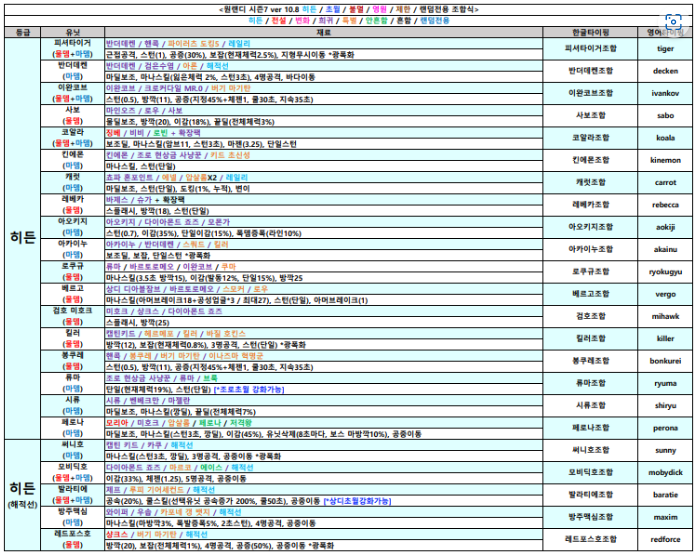Click the '사보' unit name cell
The width and height of the screenshot is (697, 555).
click(x=72, y=116)
